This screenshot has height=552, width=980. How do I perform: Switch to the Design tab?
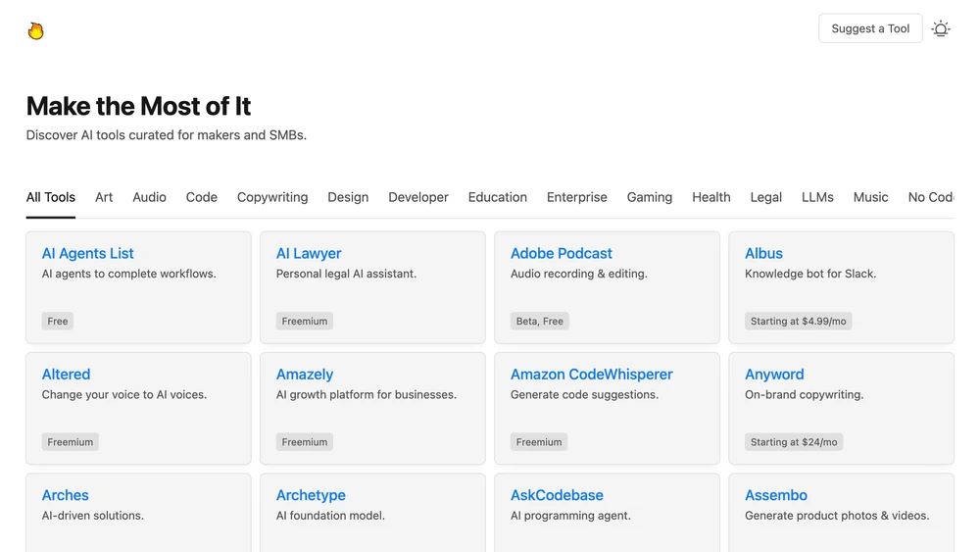(x=348, y=197)
